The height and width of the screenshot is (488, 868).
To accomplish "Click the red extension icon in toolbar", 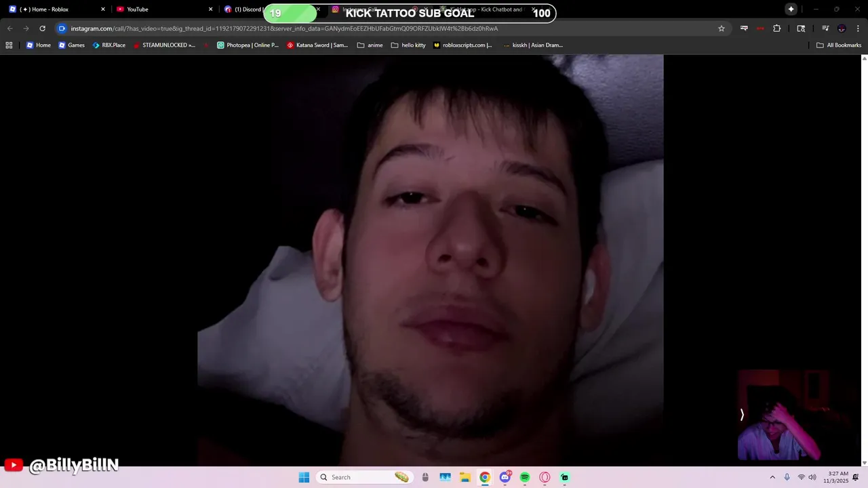I will click(760, 28).
